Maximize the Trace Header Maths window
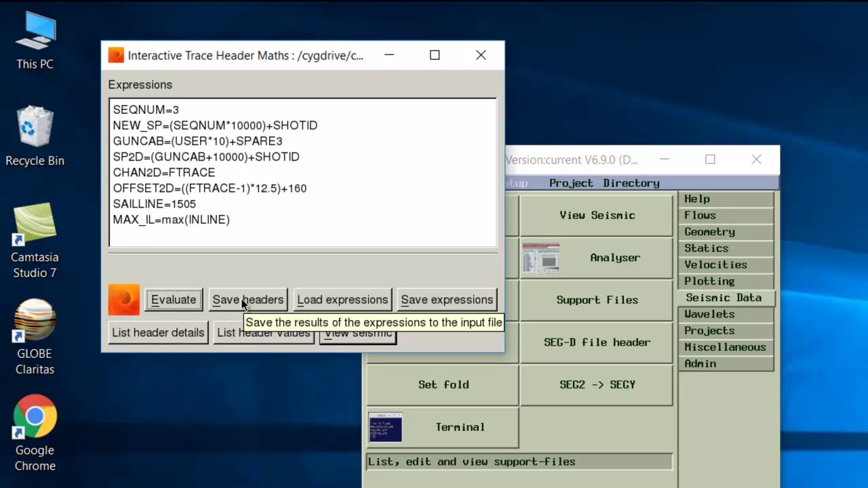This screenshot has width=868, height=488. 435,56
